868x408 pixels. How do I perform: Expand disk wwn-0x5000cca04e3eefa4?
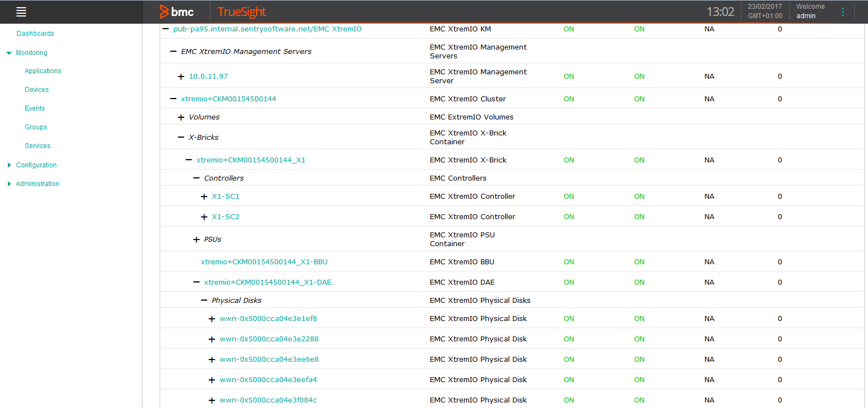pyautogui.click(x=212, y=380)
